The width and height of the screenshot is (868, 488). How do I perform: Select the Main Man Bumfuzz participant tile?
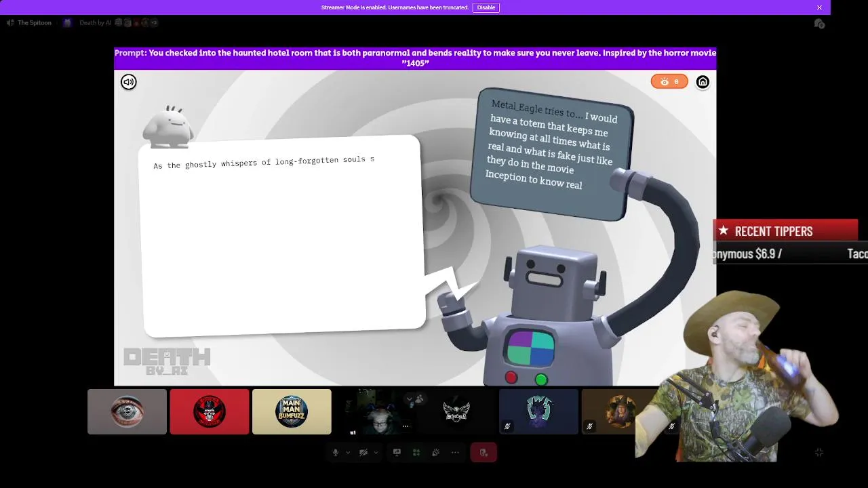coord(292,411)
